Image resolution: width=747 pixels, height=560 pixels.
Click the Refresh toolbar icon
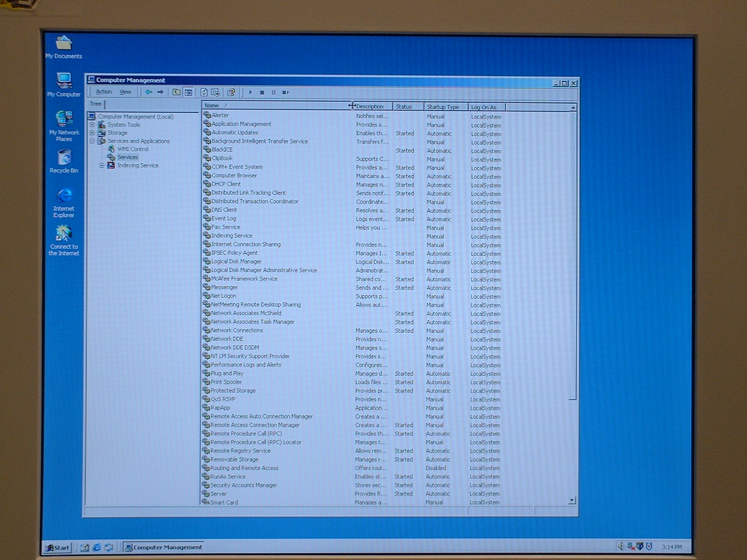(x=204, y=92)
